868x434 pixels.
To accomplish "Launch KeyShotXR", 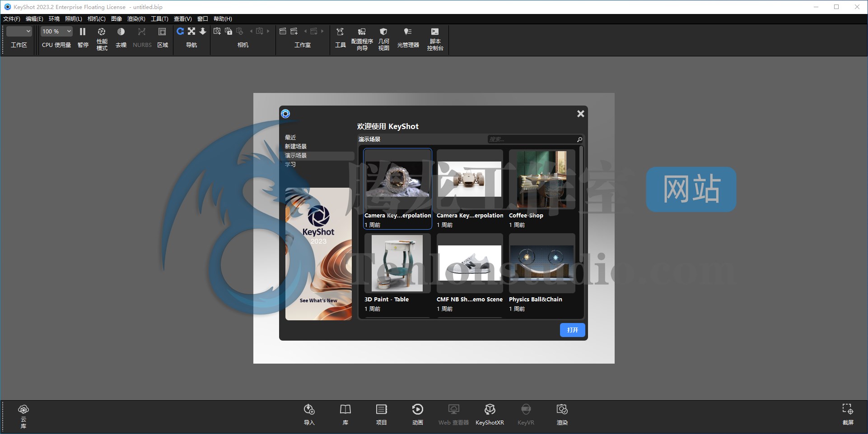I will [x=490, y=415].
